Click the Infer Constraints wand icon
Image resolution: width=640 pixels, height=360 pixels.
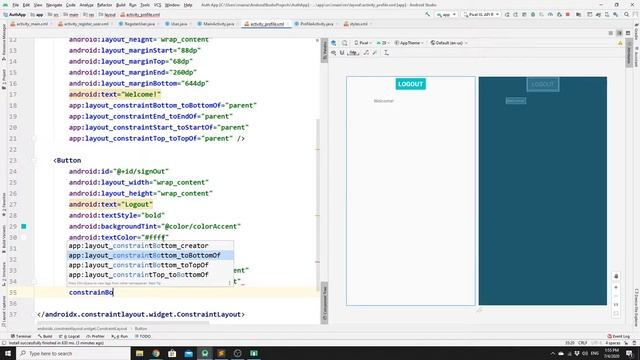(375, 53)
